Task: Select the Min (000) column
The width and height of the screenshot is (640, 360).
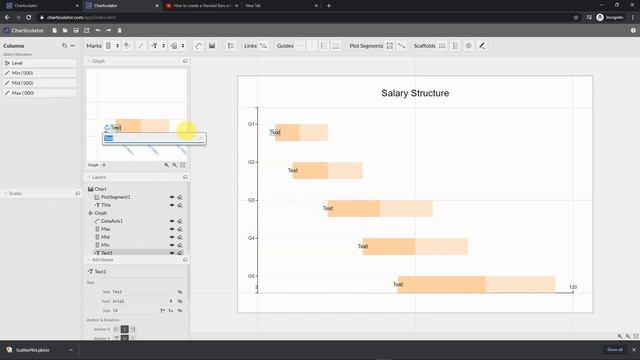Action: pos(40,73)
